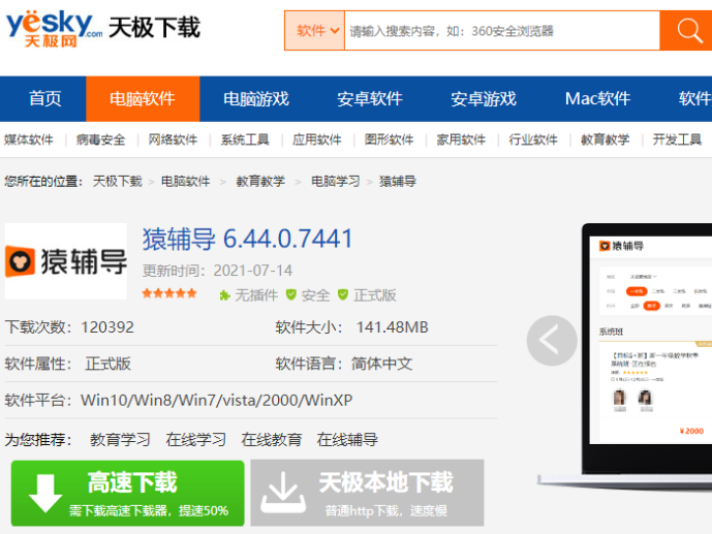The width and height of the screenshot is (712, 534).
Task: Open the 电脑游戏 tab
Action: pyautogui.click(x=257, y=99)
